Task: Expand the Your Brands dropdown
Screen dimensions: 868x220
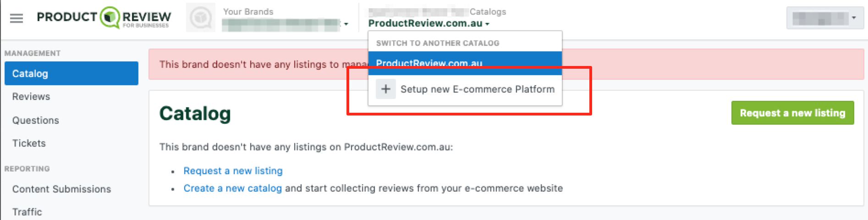Action: 285,24
